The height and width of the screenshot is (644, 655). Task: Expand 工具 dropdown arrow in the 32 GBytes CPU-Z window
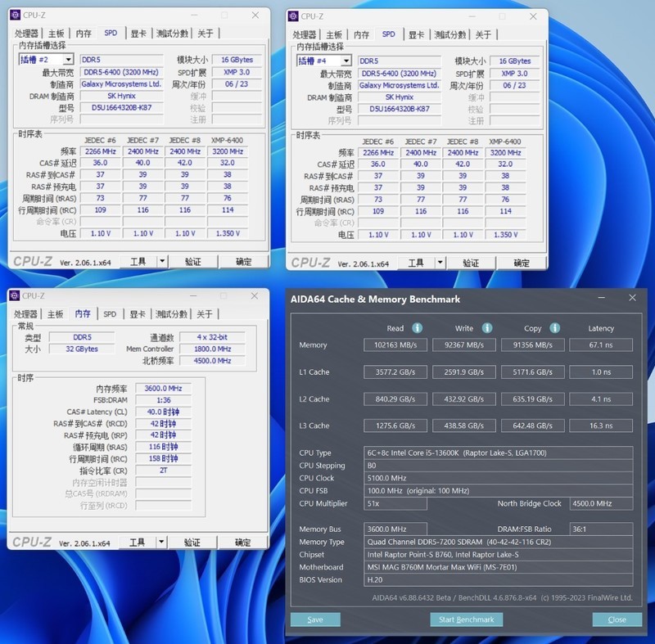point(161,543)
